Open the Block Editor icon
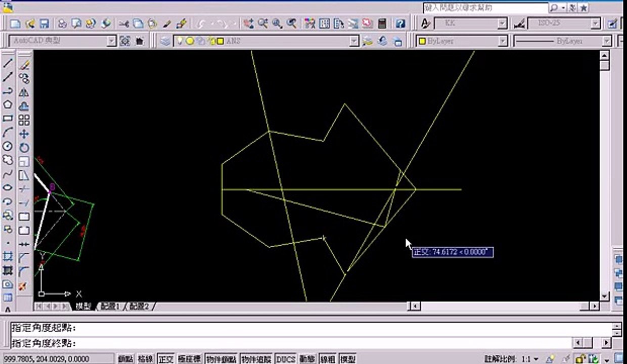The image size is (627, 364). 182,24
